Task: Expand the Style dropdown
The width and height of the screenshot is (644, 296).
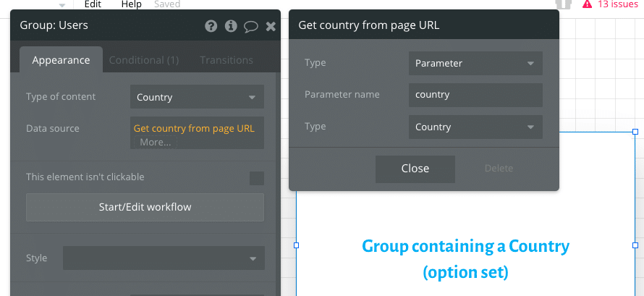Action: pyautogui.click(x=164, y=258)
